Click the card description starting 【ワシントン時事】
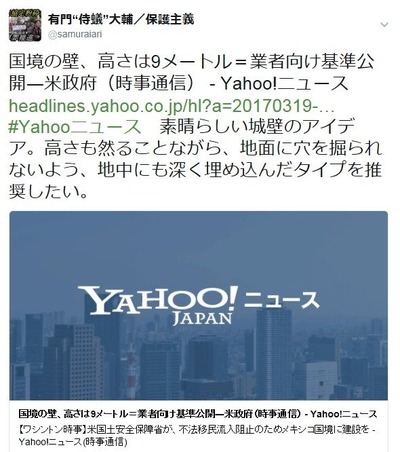This screenshot has width=400, height=452. point(197,430)
